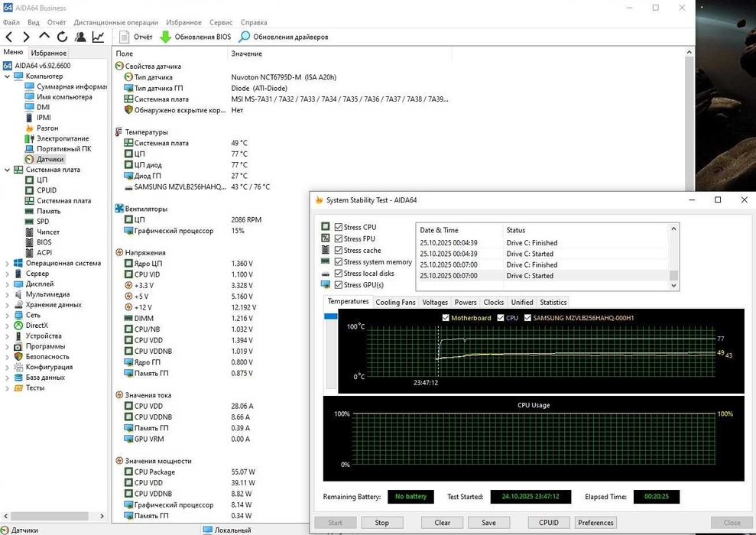The width and height of the screenshot is (756, 535).
Task: Switch to Voltages tab
Action: [435, 302]
